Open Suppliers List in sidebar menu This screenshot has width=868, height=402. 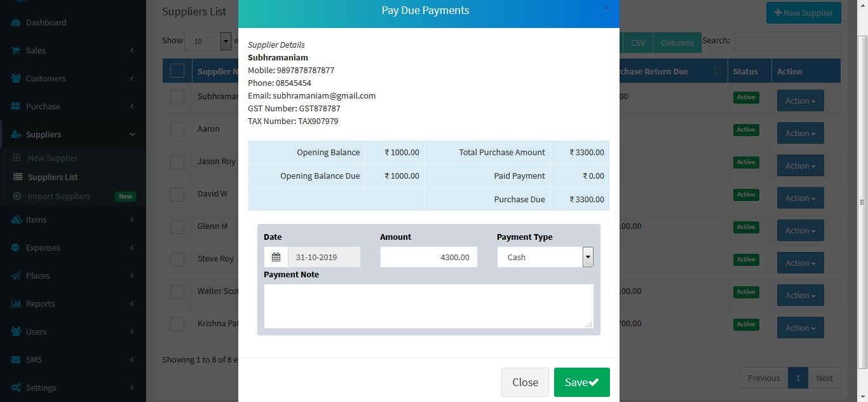click(53, 177)
